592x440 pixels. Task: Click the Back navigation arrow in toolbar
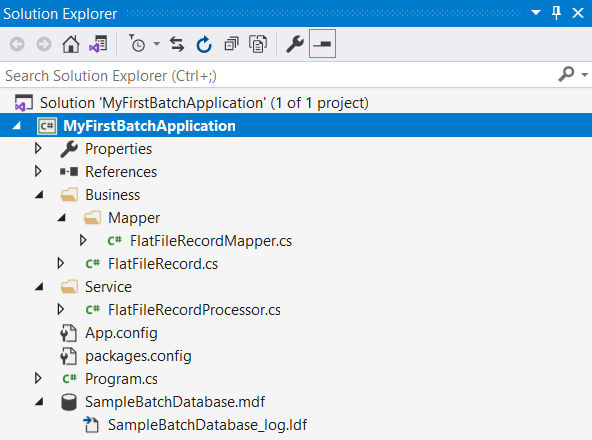[17, 44]
